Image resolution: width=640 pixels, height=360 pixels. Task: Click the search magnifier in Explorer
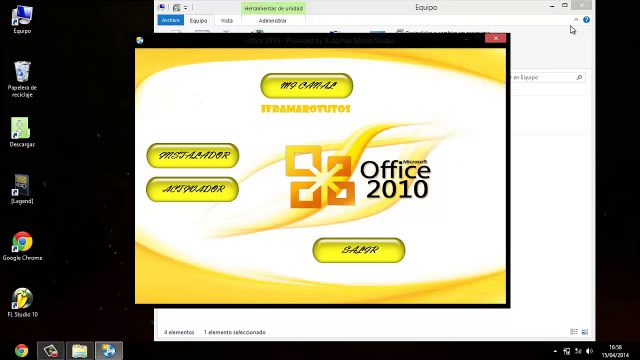(x=579, y=77)
